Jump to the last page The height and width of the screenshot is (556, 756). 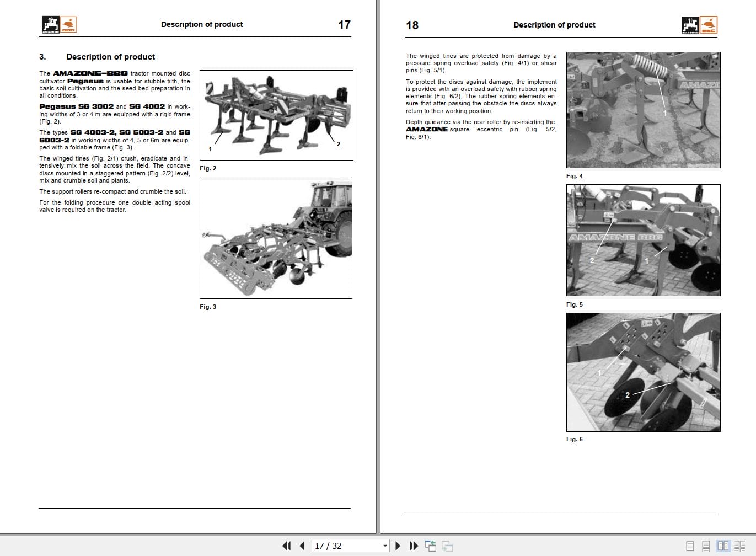(x=414, y=546)
